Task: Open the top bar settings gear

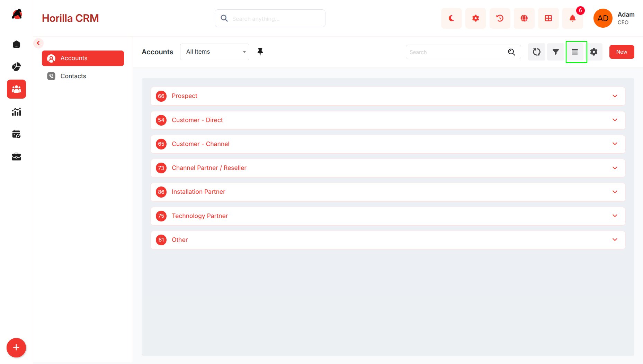Action: point(476,18)
